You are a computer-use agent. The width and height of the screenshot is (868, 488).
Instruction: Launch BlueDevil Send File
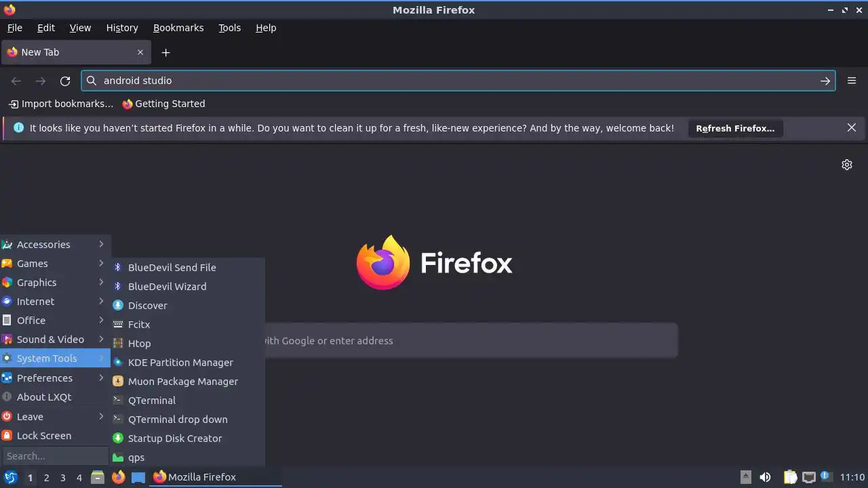(188, 268)
